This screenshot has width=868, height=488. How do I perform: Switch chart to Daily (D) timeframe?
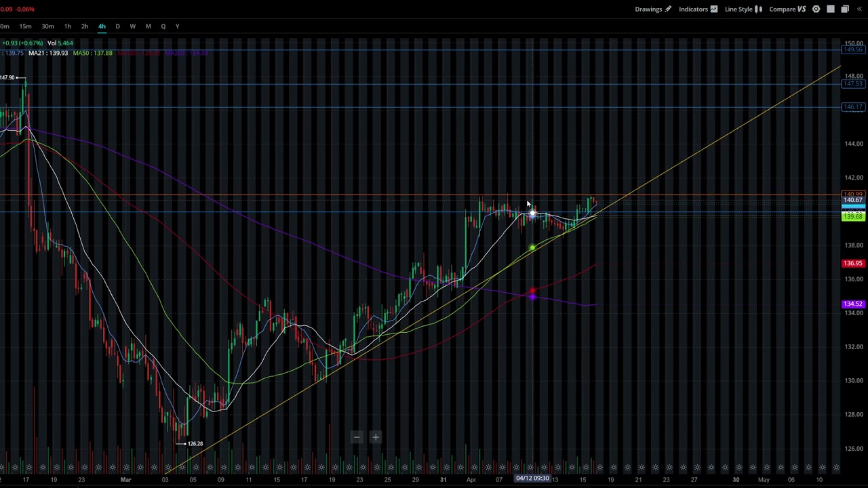117,26
